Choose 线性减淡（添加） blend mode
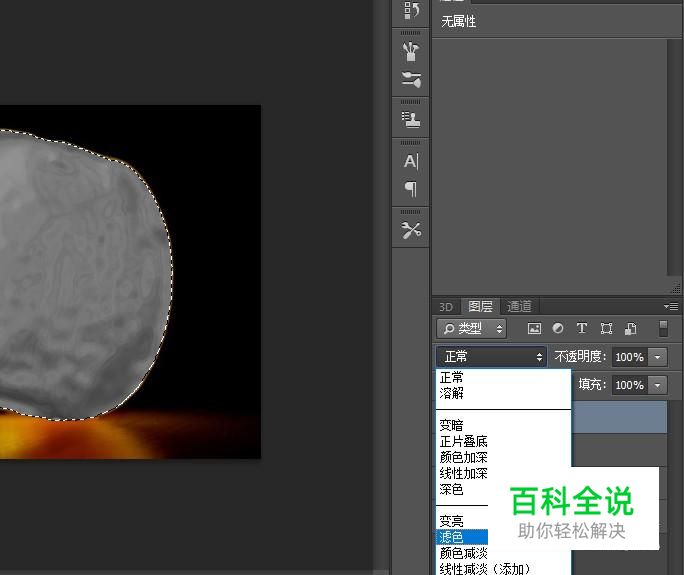This screenshot has height=575, width=684. pos(503,568)
